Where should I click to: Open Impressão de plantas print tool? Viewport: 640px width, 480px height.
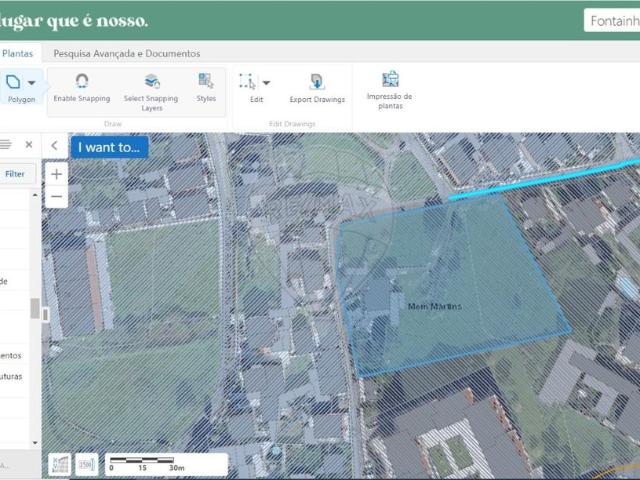(390, 90)
